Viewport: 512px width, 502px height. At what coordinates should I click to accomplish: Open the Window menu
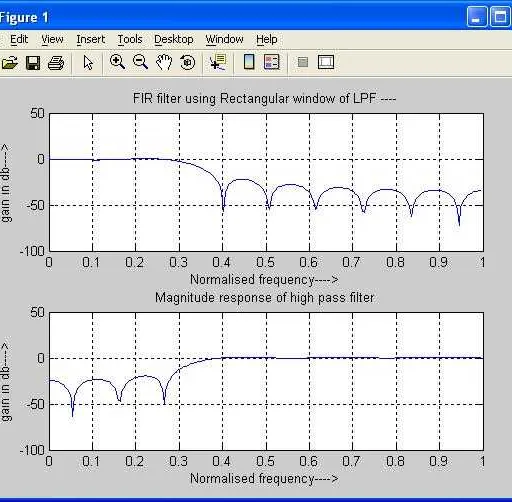[224, 39]
